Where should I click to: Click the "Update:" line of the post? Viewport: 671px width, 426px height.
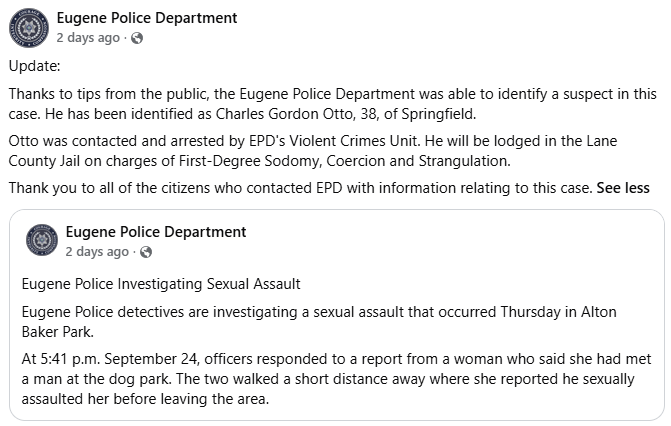point(35,66)
